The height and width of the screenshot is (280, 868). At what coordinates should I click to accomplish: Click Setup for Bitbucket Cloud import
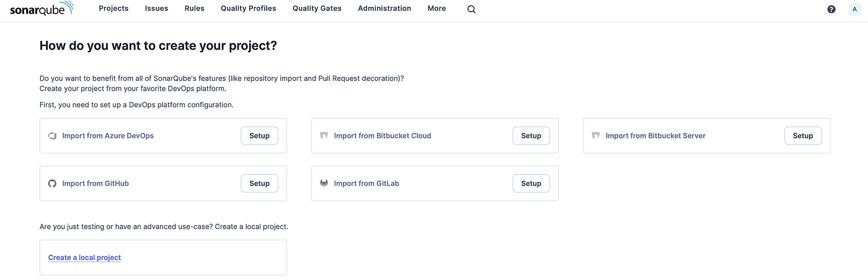[x=531, y=136]
